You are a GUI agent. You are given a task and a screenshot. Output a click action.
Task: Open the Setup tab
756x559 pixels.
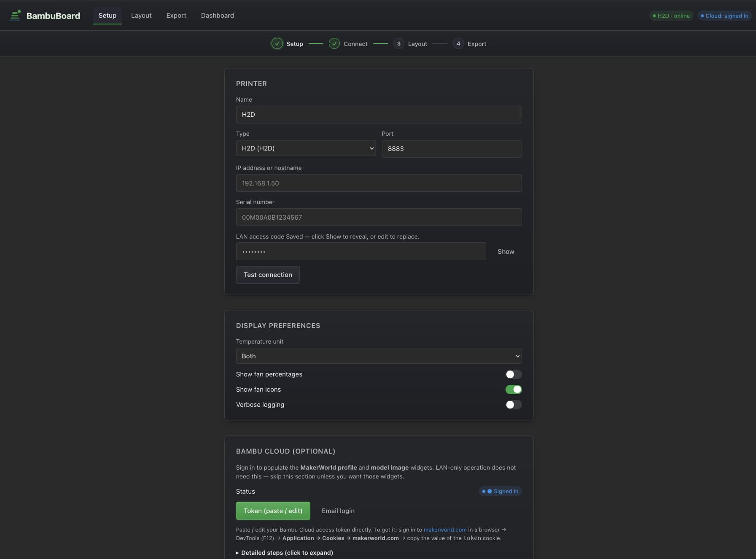108,16
